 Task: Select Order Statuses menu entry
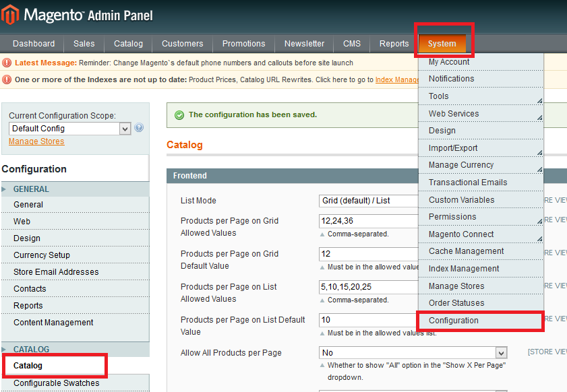click(481, 303)
